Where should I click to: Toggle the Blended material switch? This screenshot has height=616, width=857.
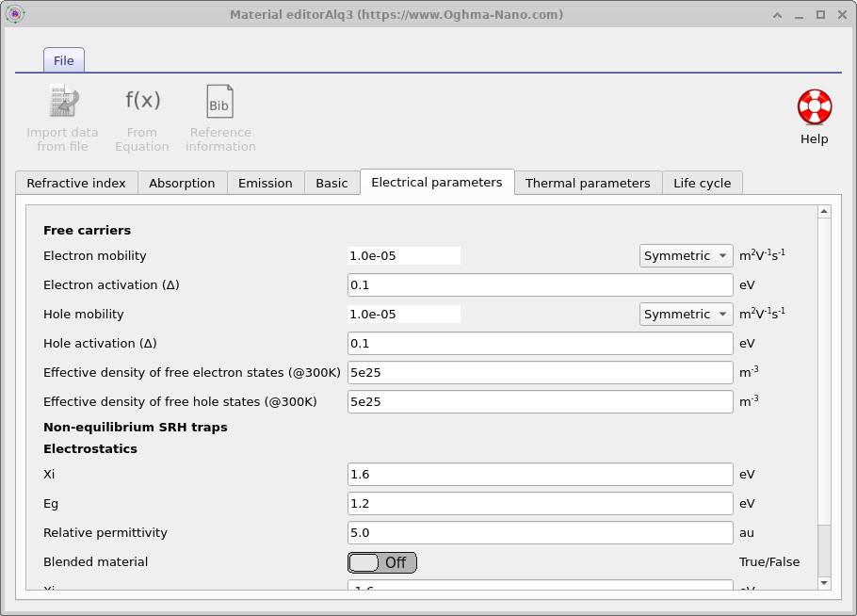[x=381, y=562]
